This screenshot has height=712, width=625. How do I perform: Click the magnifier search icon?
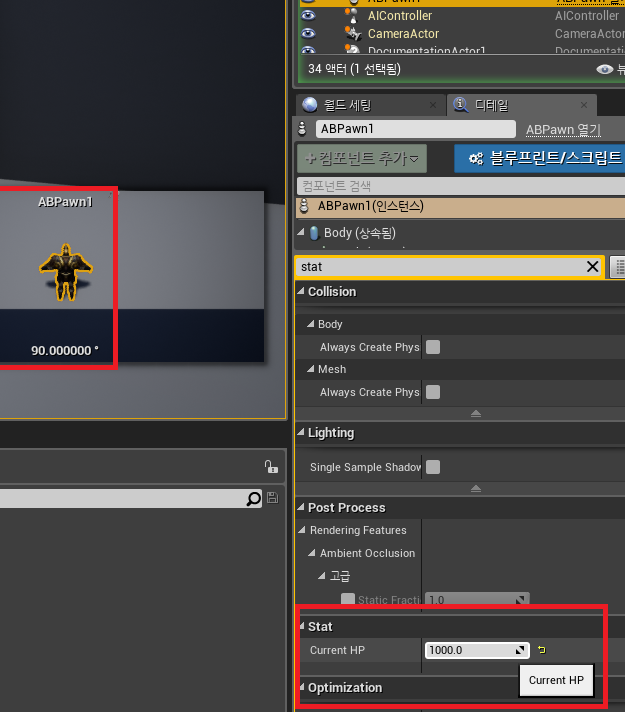(253, 499)
